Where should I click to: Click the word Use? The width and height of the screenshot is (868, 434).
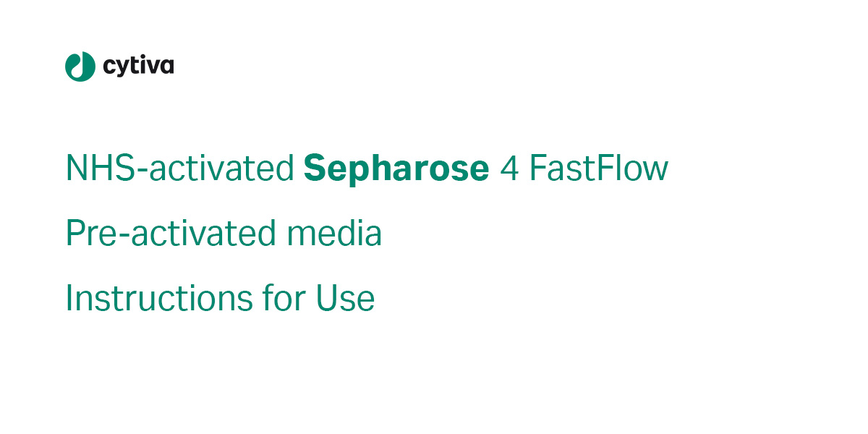345,299
